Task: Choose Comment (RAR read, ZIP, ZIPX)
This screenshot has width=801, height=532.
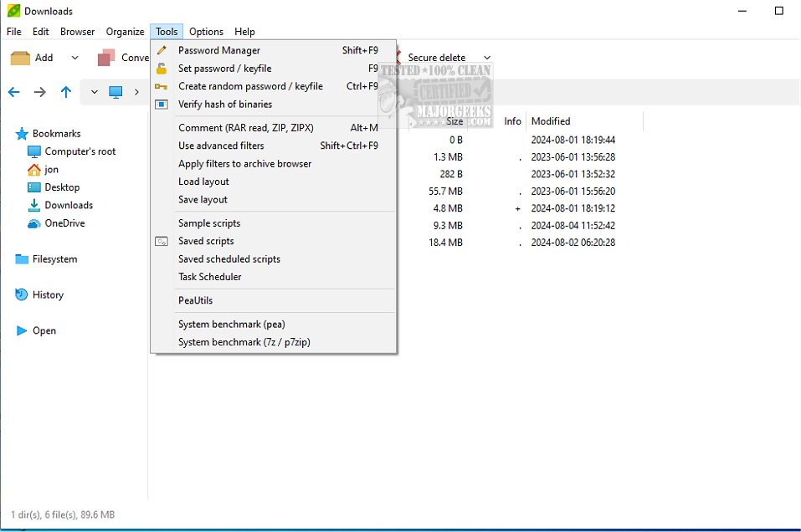Action: 274,128
